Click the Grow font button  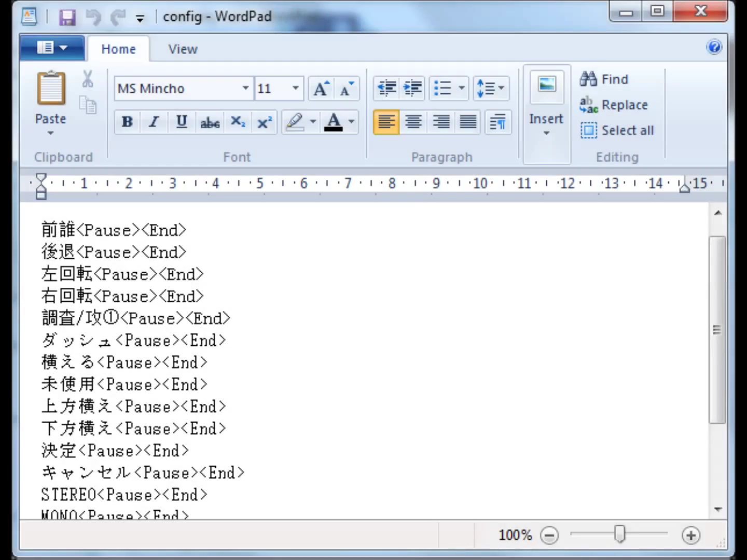click(321, 89)
